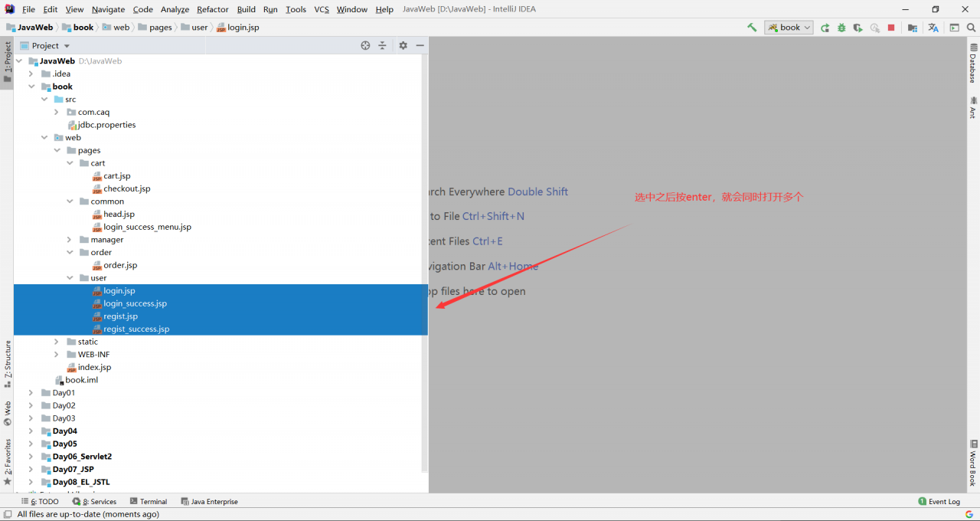This screenshot has width=980, height=521.
Task: Select book.iml file in tree
Action: [77, 380]
